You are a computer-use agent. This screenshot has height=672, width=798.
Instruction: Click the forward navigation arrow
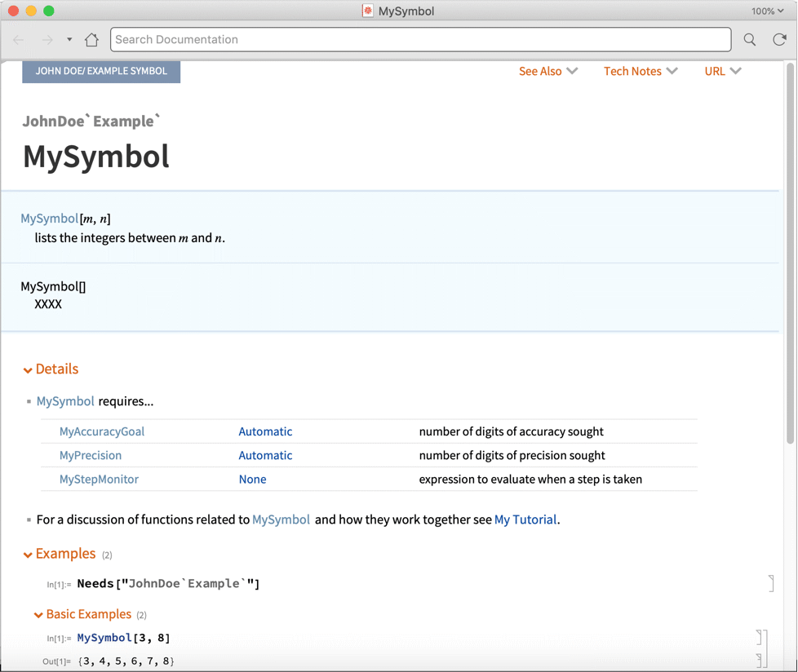(47, 39)
